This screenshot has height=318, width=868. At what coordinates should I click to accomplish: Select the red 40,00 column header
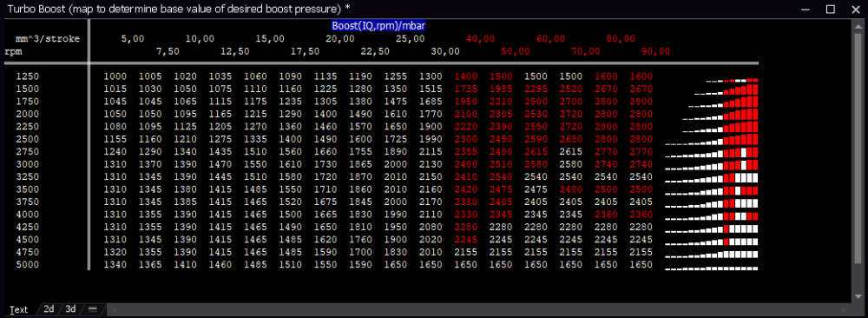481,39
